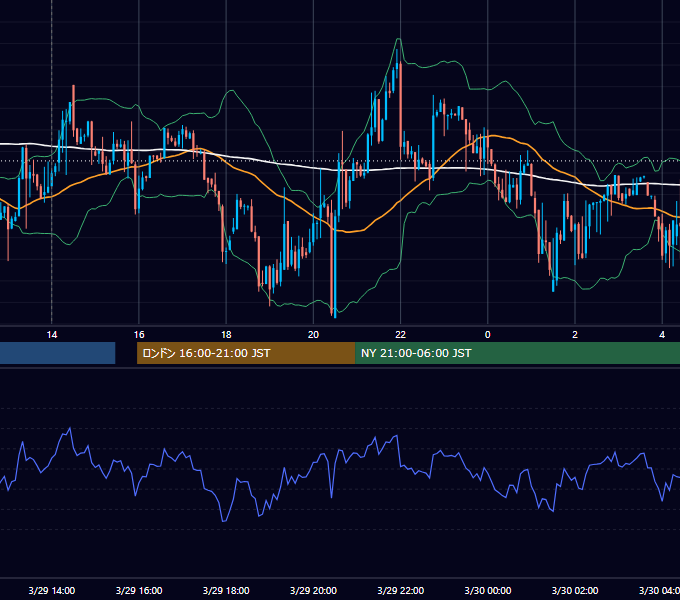Click the 14 hour label on price chart axis
Viewport: 680px width, 600px height.
pyautogui.click(x=52, y=335)
